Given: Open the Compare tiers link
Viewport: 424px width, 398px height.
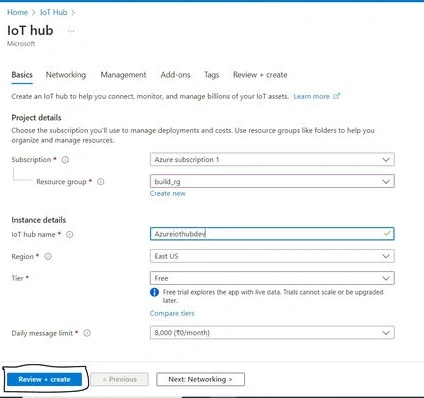Looking at the screenshot, I should [x=172, y=313].
